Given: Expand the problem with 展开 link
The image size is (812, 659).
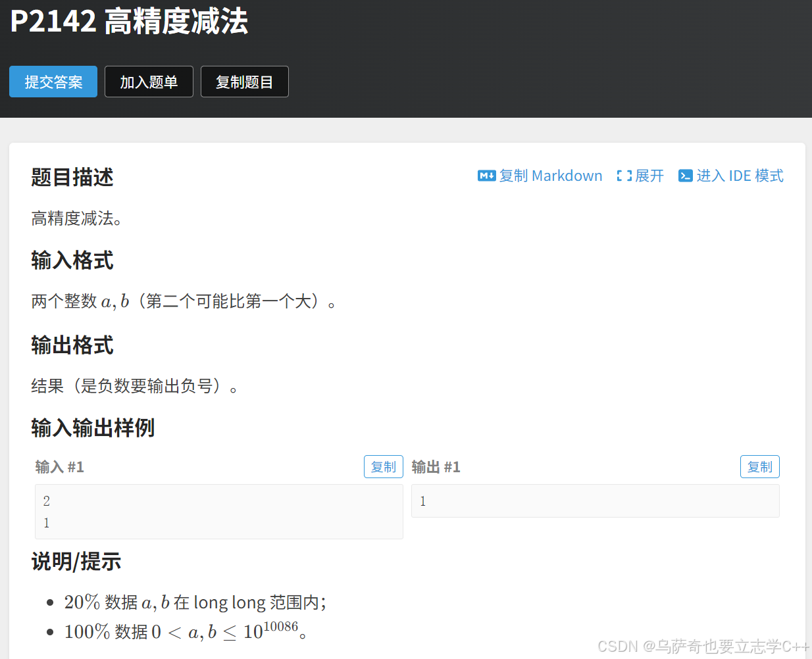Looking at the screenshot, I should (x=649, y=176).
